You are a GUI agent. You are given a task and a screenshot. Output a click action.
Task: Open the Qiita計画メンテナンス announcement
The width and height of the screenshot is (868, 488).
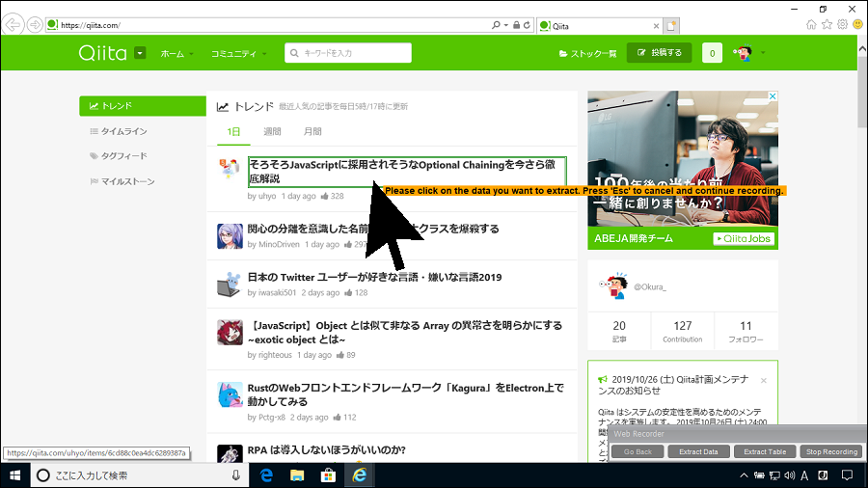pyautogui.click(x=672, y=385)
